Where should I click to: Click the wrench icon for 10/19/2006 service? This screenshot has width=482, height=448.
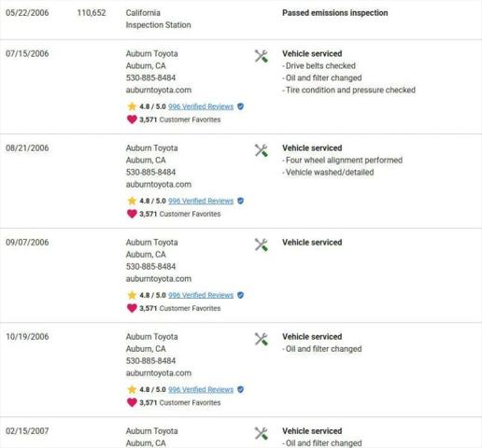tap(262, 339)
